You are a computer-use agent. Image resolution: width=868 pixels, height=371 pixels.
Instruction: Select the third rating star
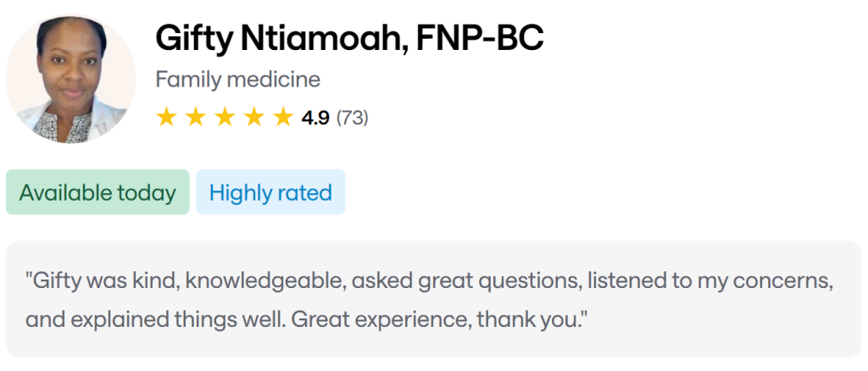(225, 117)
